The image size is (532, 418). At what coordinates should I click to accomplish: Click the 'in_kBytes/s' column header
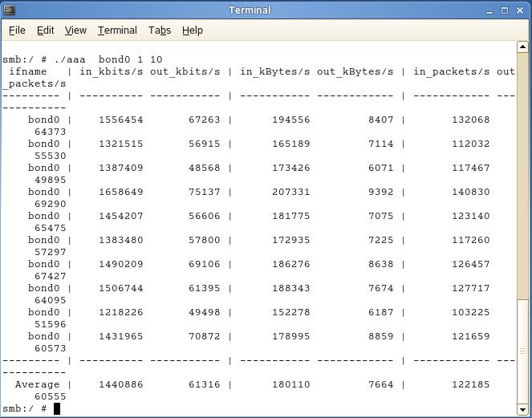point(274,72)
